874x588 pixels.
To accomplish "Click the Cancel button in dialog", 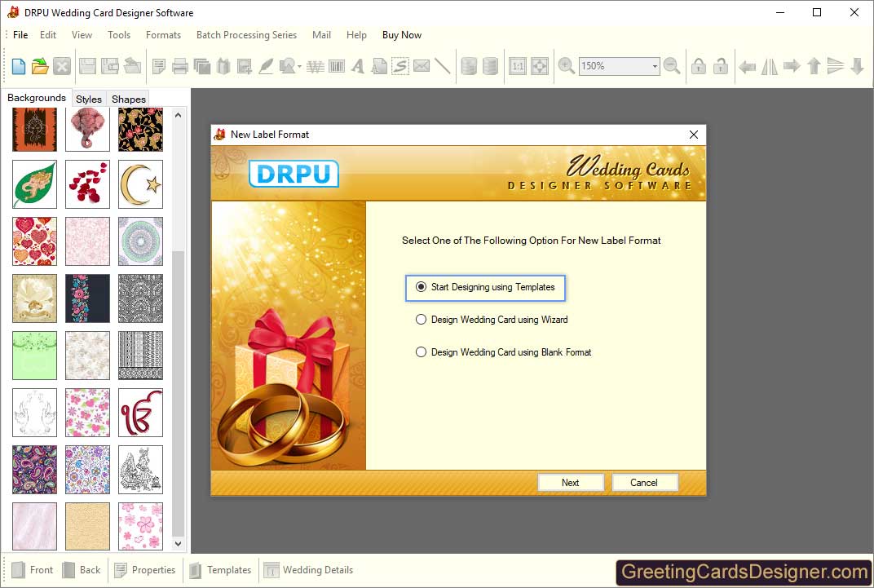I will pyautogui.click(x=644, y=483).
